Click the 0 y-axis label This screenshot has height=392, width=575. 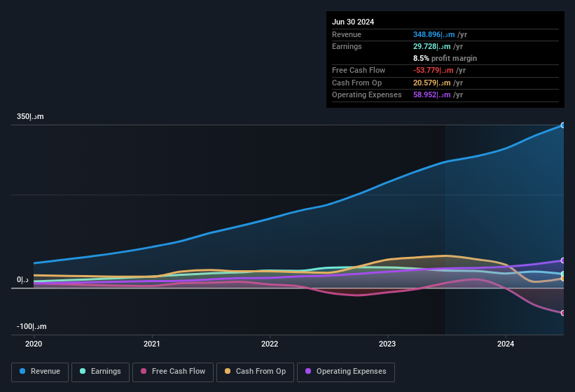point(22,279)
